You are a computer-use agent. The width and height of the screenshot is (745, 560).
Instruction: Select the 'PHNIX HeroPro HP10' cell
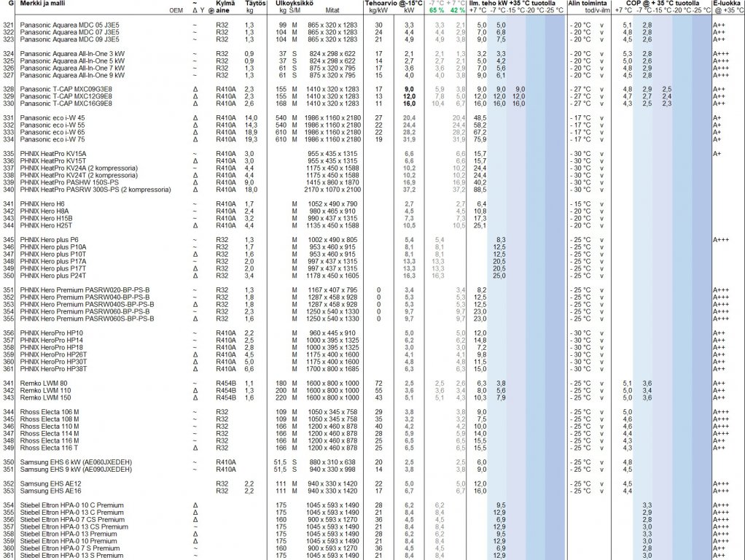coord(51,332)
